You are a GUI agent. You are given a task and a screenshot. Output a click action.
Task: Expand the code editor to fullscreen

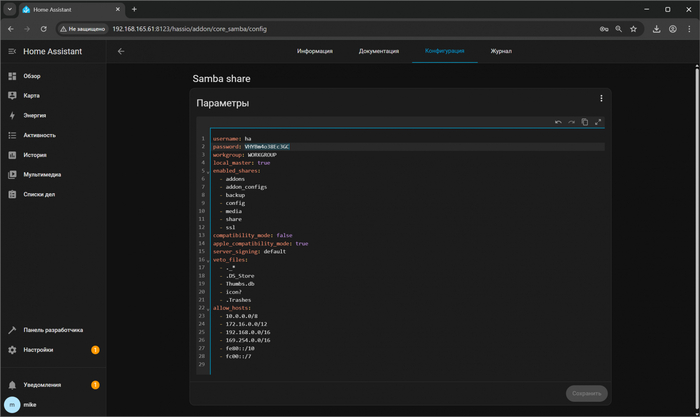pyautogui.click(x=598, y=122)
